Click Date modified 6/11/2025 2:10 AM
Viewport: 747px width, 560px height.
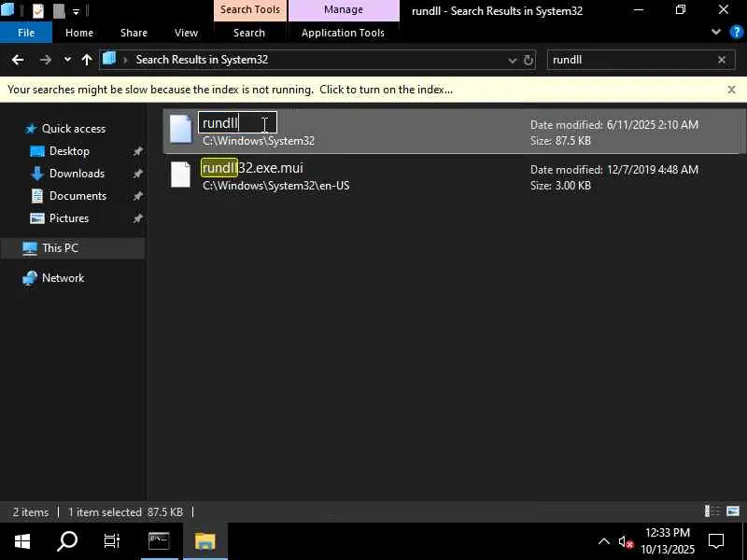coord(614,125)
